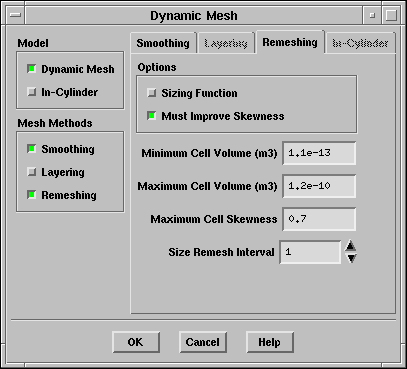Viewport: 407px width, 369px height.
Task: Enable the Layering mesh method checkbox
Action: click(x=32, y=172)
